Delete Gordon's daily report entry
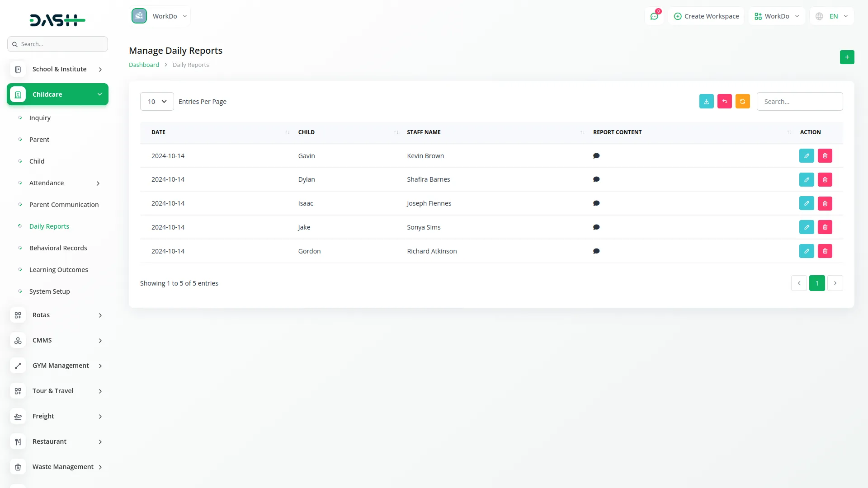Screen dimensions: 868x488 [x=825, y=251]
